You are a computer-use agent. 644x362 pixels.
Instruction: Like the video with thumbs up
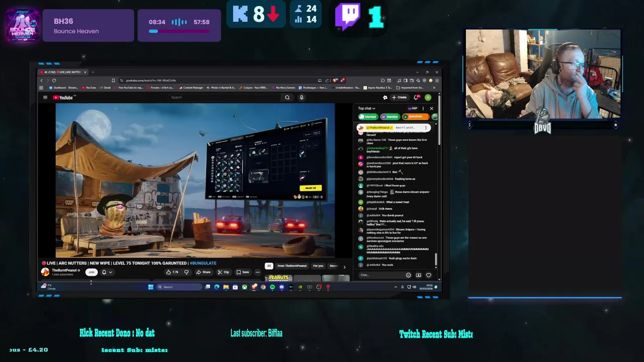(173, 272)
